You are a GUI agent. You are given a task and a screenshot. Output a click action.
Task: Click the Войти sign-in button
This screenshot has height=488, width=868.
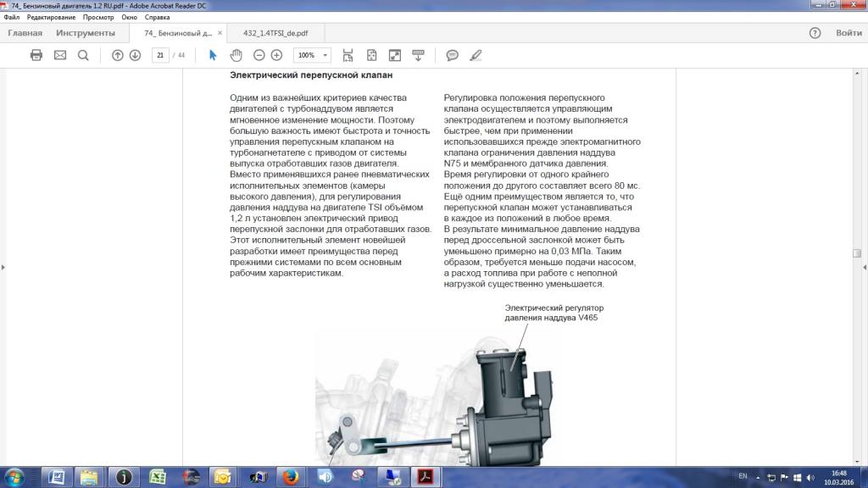pyautogui.click(x=849, y=33)
